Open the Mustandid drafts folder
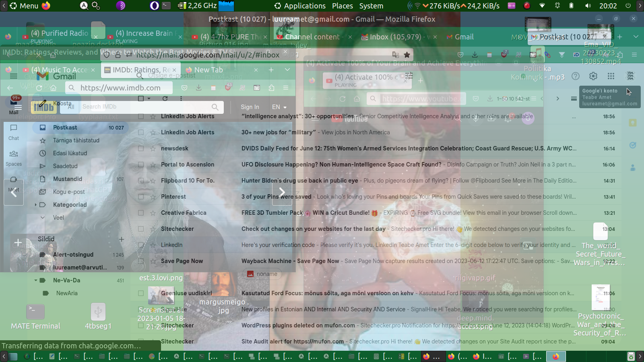Screen dimensions: 644x362 pos(68,179)
